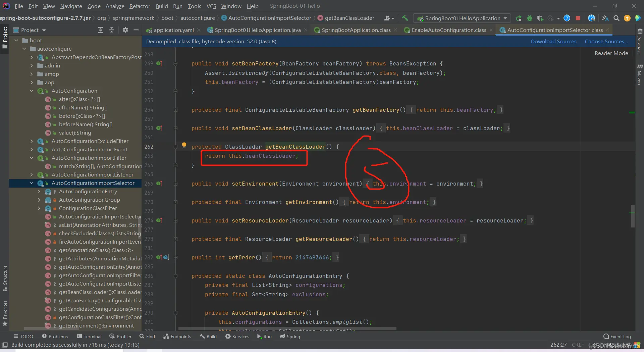
Task: Expand all items in the Project panel
Action: 100,30
